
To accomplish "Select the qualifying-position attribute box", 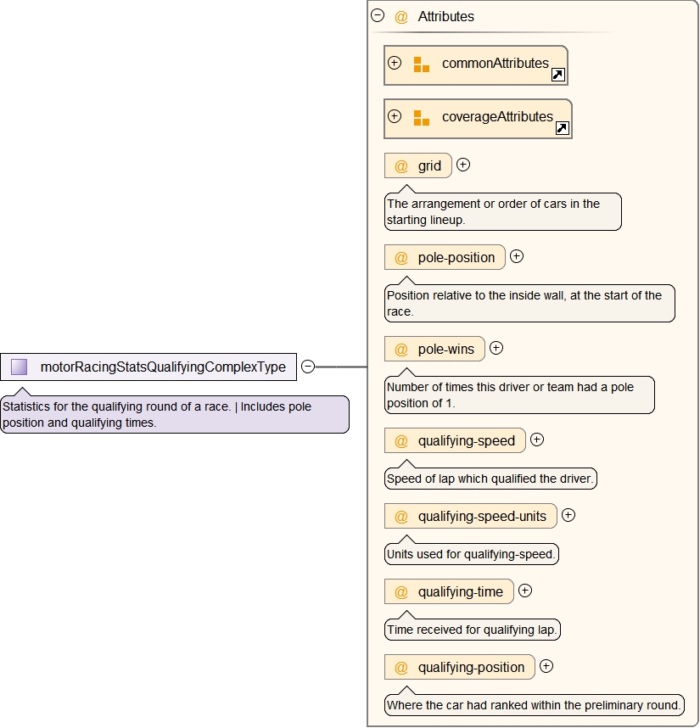I will [470, 668].
